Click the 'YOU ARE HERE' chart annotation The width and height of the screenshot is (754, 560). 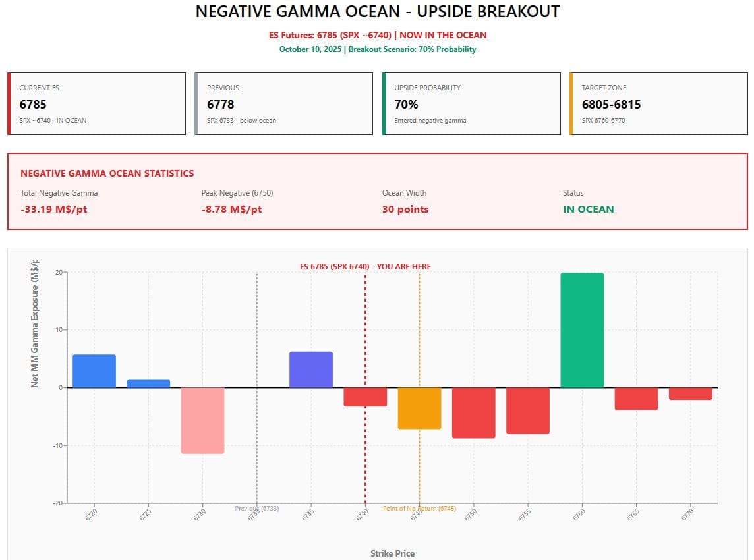365,267
